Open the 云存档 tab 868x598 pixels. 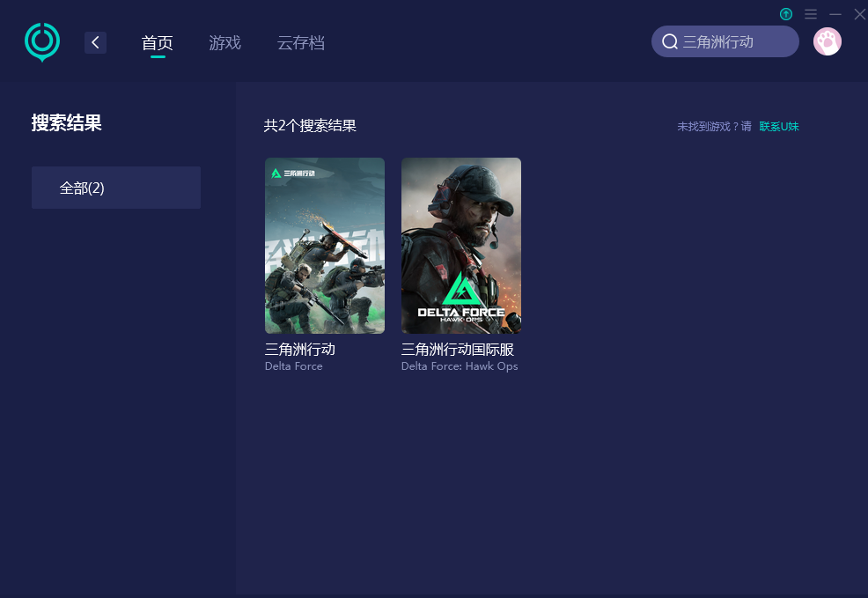pos(301,42)
